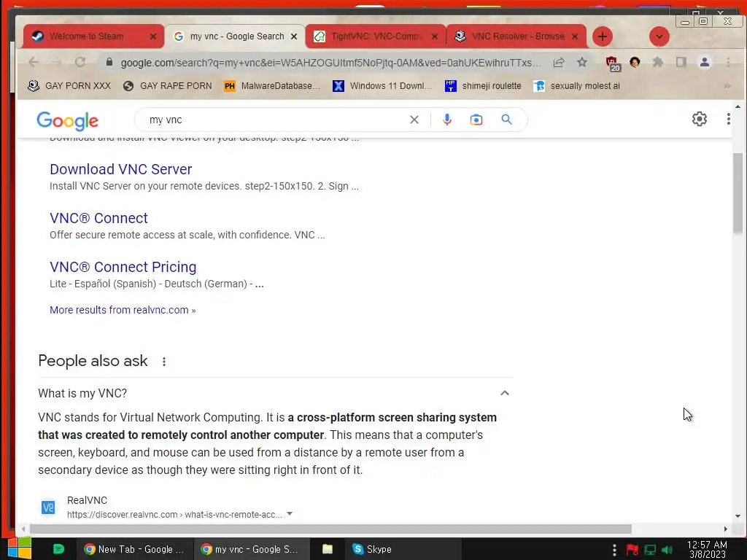Show hidden bookmarks with the double chevron
Screen dimensions: 747x560
pyautogui.click(x=727, y=86)
